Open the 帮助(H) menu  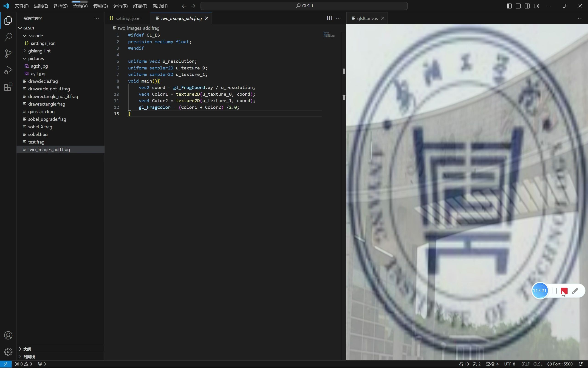[160, 6]
